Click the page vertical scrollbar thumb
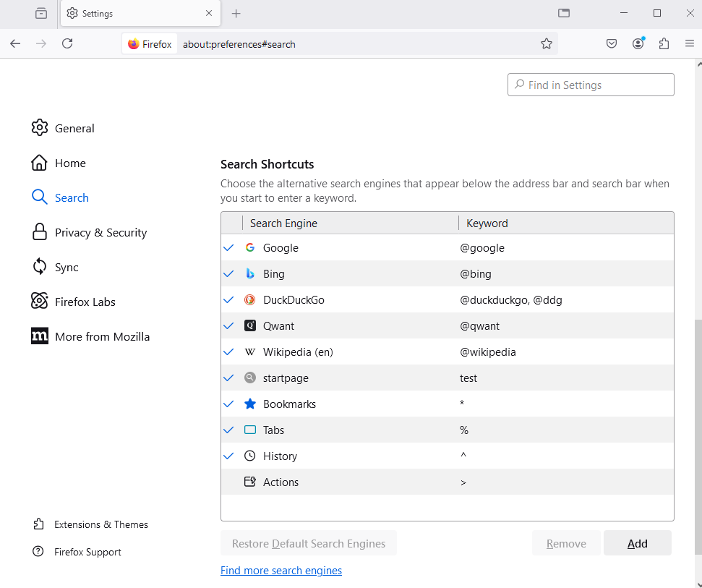Screen dimensions: 702x588 coord(698,437)
